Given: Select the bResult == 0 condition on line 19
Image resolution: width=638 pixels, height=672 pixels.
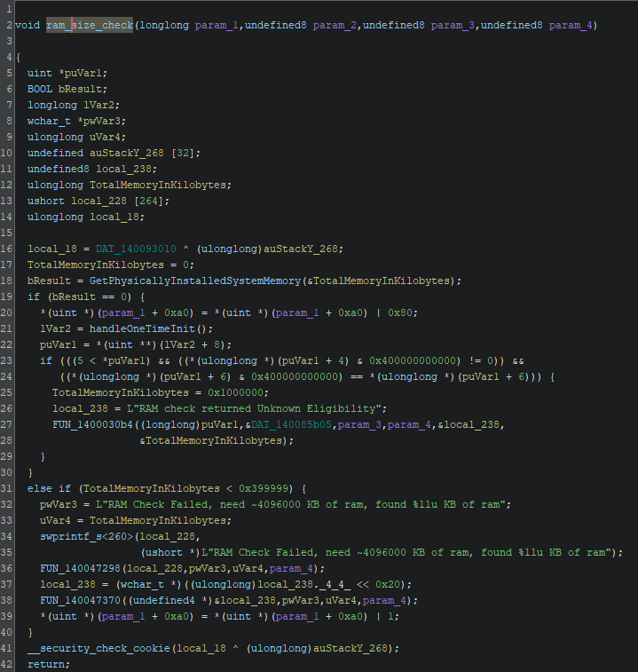Looking at the screenshot, I should [90, 297].
